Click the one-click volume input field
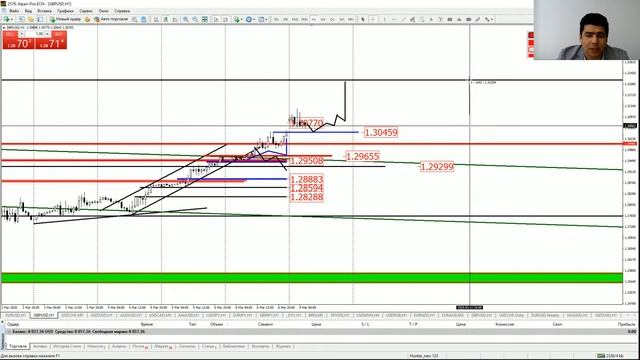Viewport: 640px width, 360px height. (x=35, y=34)
